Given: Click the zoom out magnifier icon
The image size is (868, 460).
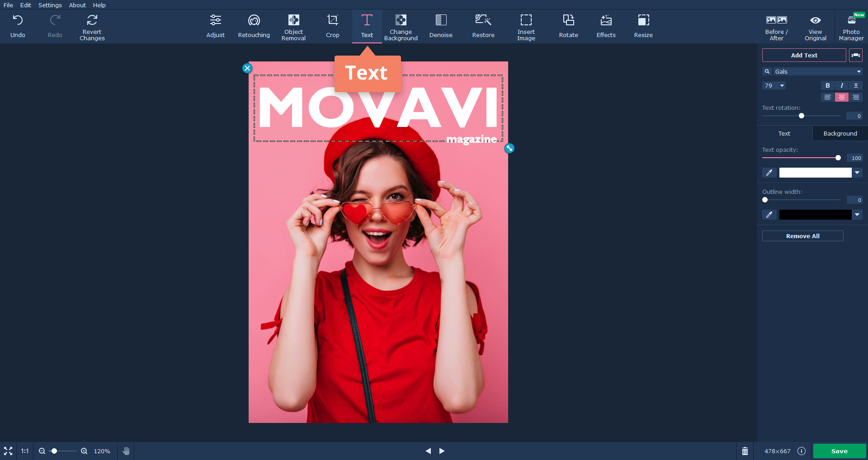Looking at the screenshot, I should click(42, 451).
